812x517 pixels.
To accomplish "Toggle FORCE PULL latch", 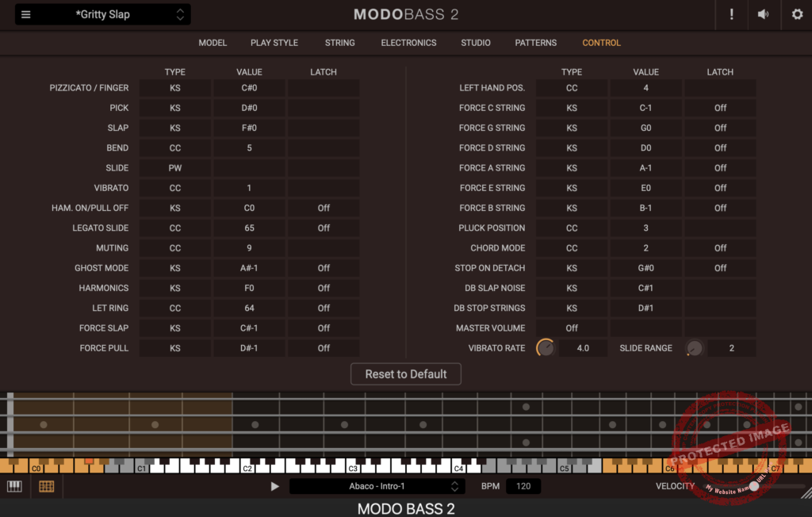I will click(x=324, y=348).
